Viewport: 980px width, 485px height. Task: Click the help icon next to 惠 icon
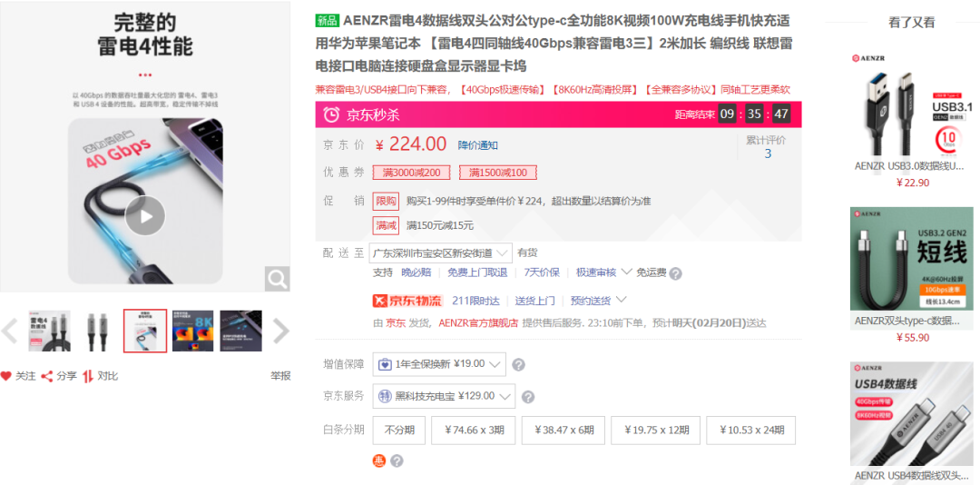tap(397, 461)
